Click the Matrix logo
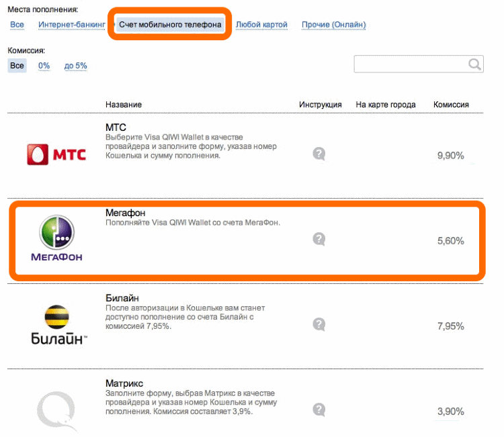504x437 pixels. click(56, 411)
